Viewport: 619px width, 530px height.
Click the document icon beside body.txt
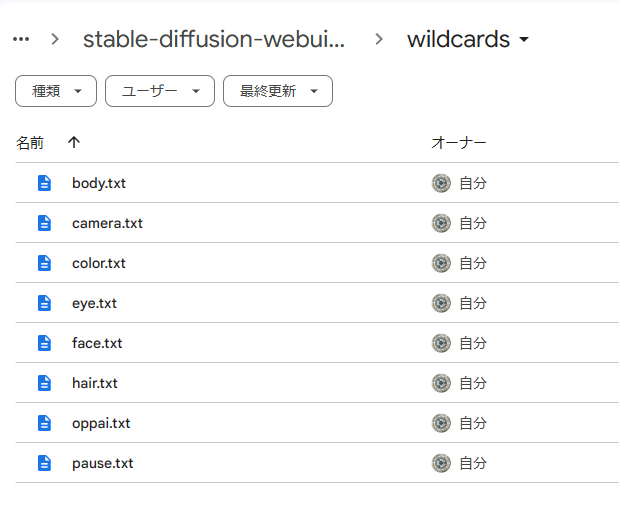tap(44, 183)
